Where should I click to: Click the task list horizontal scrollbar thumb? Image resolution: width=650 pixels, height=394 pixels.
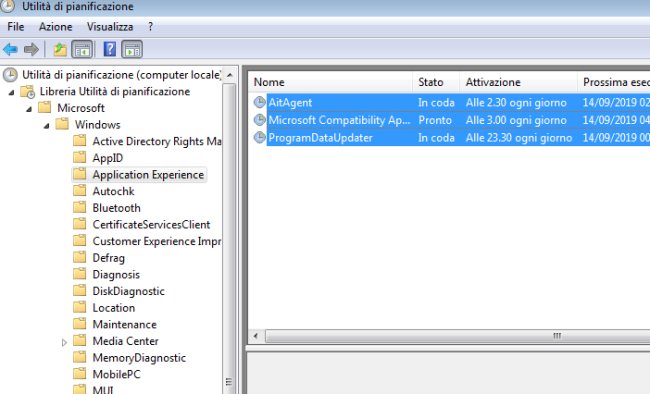(457, 336)
